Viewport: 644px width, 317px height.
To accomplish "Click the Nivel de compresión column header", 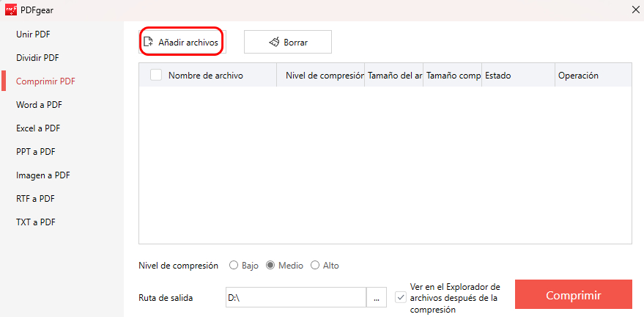I will [x=321, y=76].
